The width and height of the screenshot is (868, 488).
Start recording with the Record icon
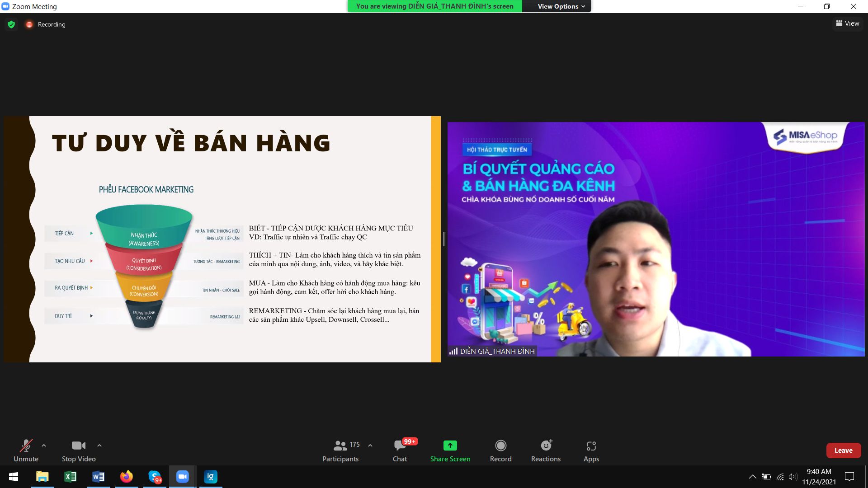500,446
